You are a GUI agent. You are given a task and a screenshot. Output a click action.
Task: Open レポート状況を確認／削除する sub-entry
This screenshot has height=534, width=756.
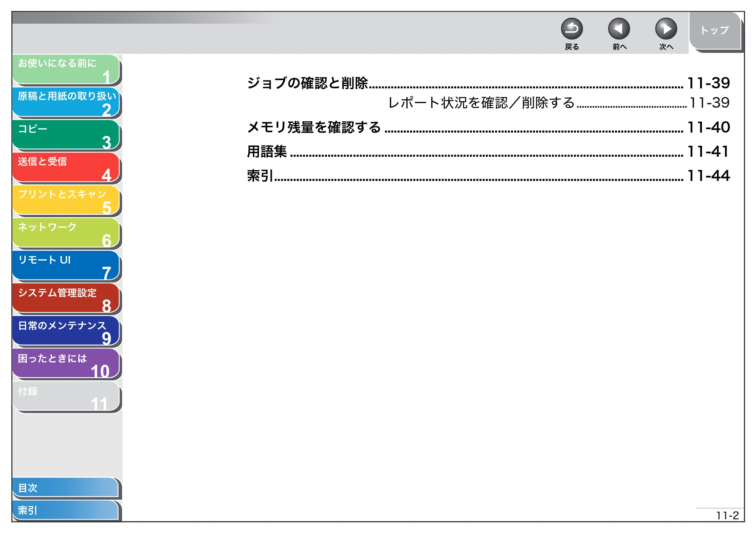click(559, 103)
